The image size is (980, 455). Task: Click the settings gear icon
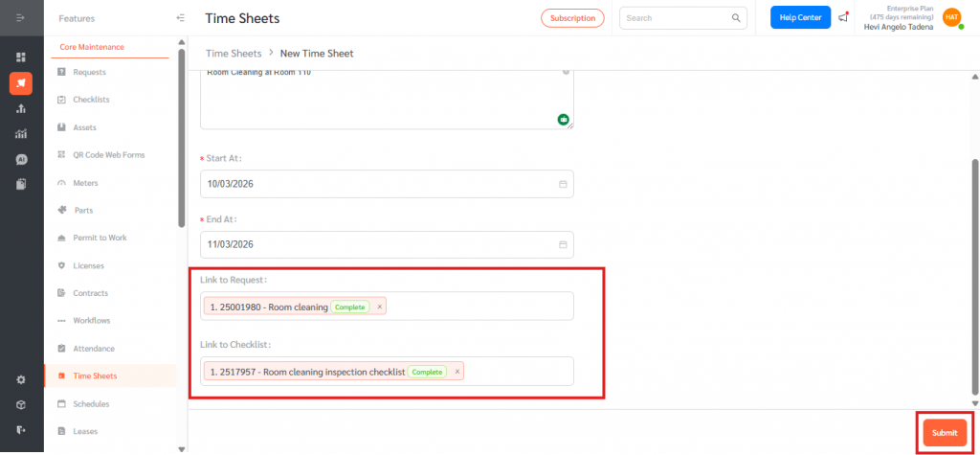click(21, 379)
